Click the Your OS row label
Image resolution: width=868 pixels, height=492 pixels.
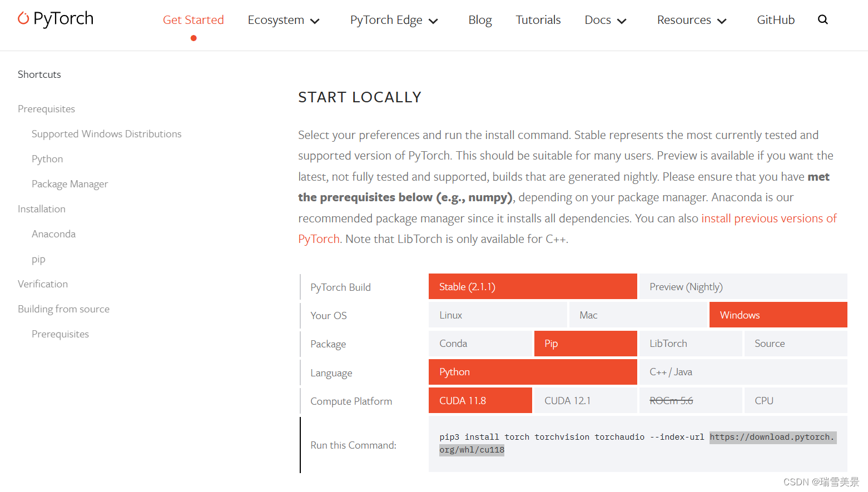328,316
